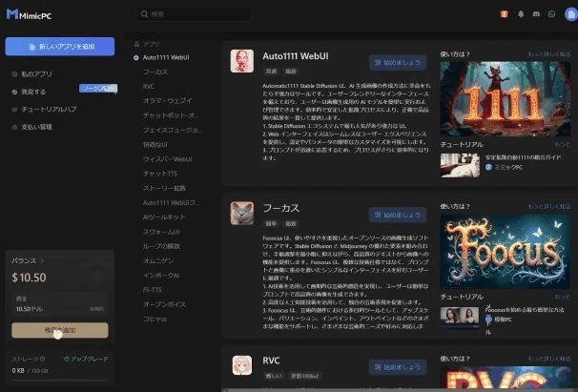Open the user profile avatar
This screenshot has width=578, height=392.
(x=571, y=14)
